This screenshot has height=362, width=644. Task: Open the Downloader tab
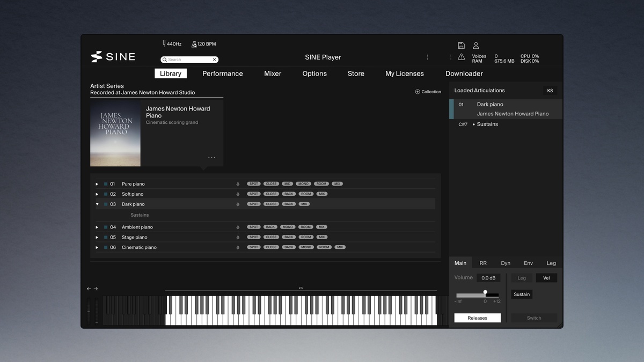click(x=464, y=73)
